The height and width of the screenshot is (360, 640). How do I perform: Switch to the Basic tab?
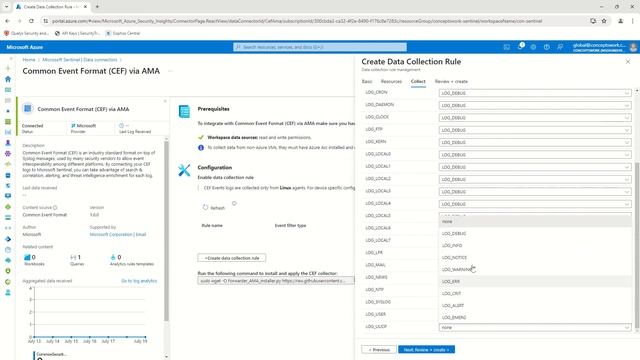pos(367,82)
